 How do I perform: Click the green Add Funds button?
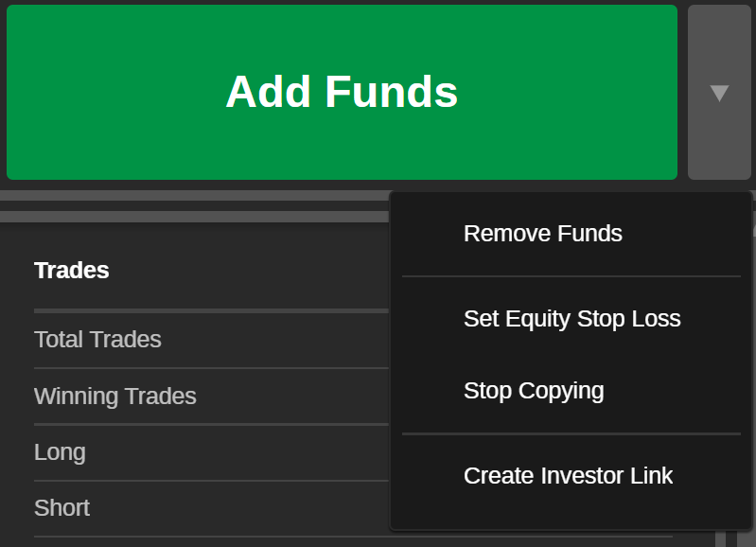click(342, 92)
